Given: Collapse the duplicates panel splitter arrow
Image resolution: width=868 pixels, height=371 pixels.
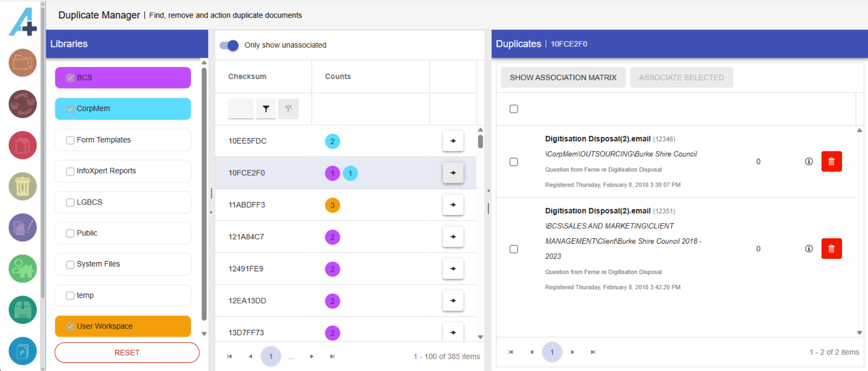Looking at the screenshot, I should click(488, 191).
